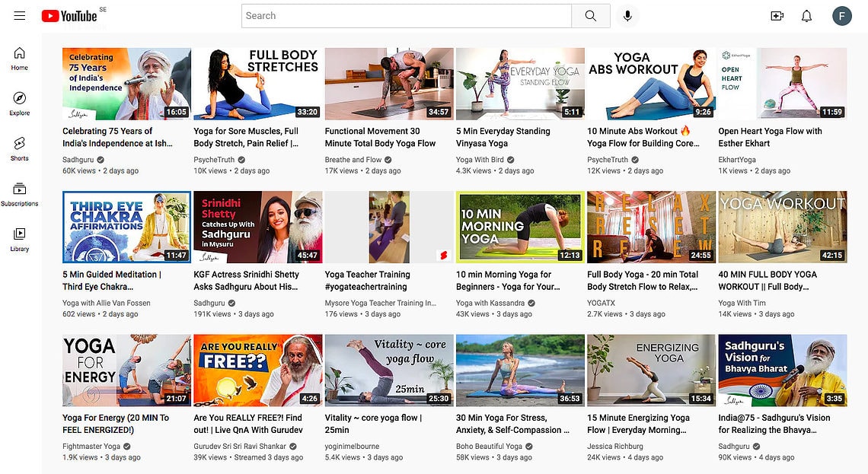
Task: Open beach yoga thumbnail 36:53
Action: (520, 370)
